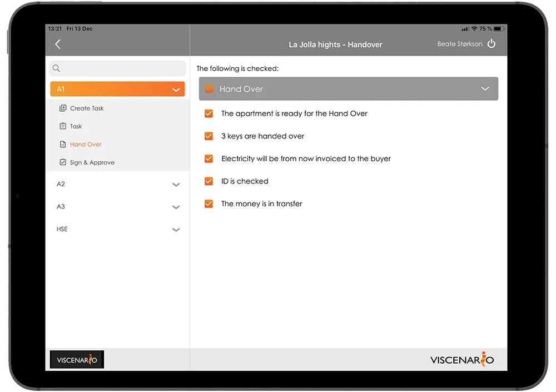The width and height of the screenshot is (556, 392).
Task: Click the Task clipboard icon
Action: (x=63, y=126)
